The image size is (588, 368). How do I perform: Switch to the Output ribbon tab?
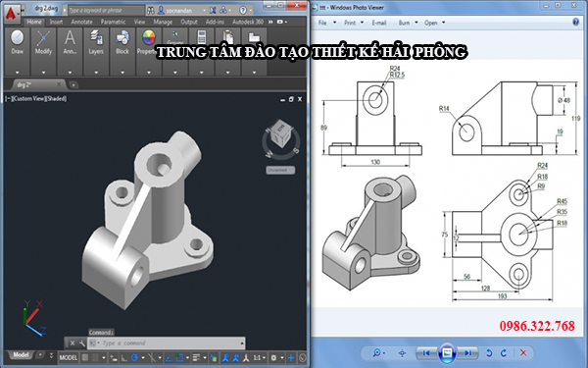click(x=189, y=22)
